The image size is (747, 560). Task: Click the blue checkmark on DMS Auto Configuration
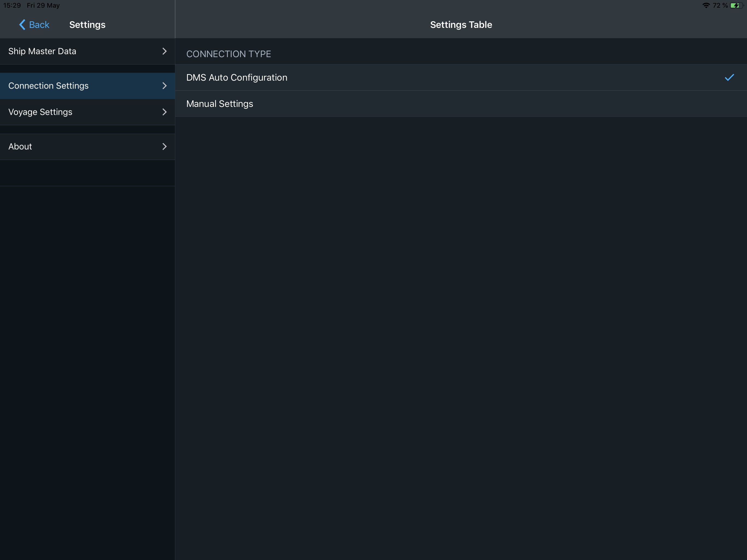point(729,77)
